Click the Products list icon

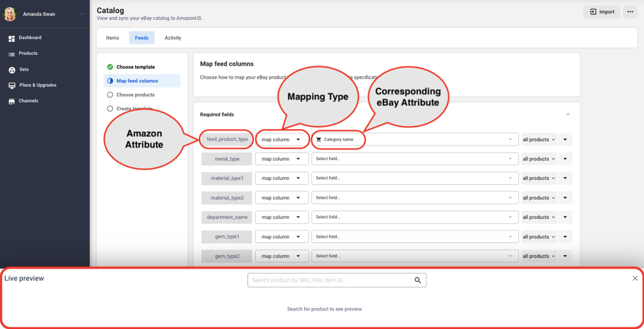[x=11, y=54]
